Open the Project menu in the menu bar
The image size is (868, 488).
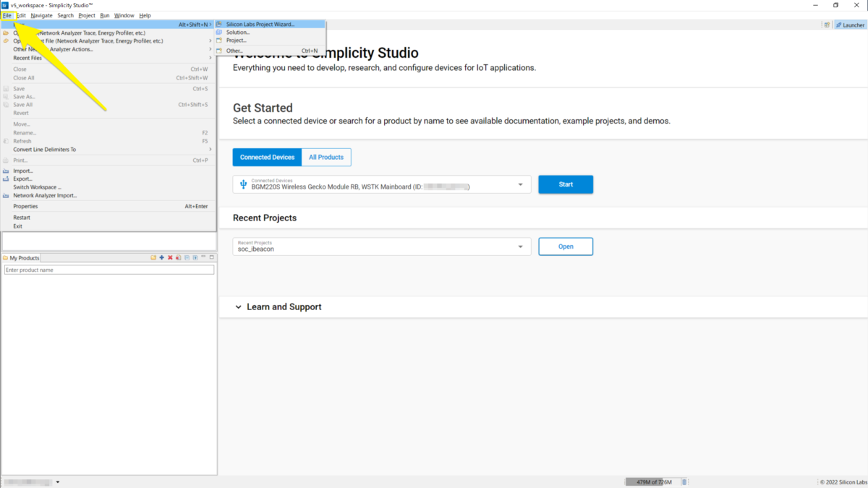tap(87, 15)
